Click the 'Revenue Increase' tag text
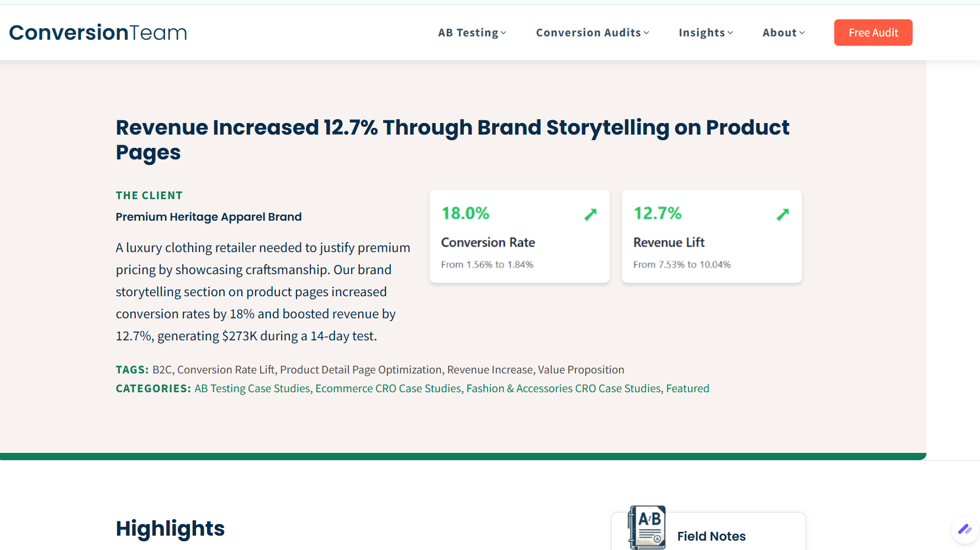980x550 pixels. (x=490, y=370)
